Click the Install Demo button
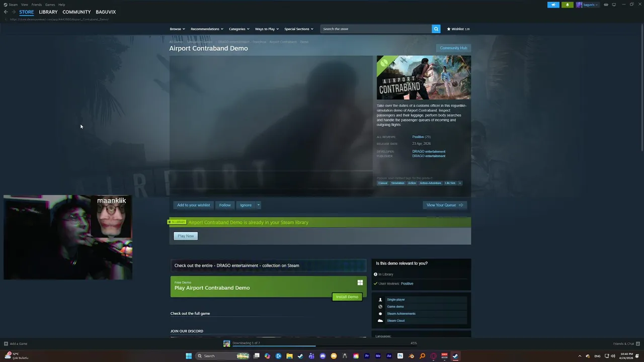The image size is (644, 362). click(x=347, y=297)
